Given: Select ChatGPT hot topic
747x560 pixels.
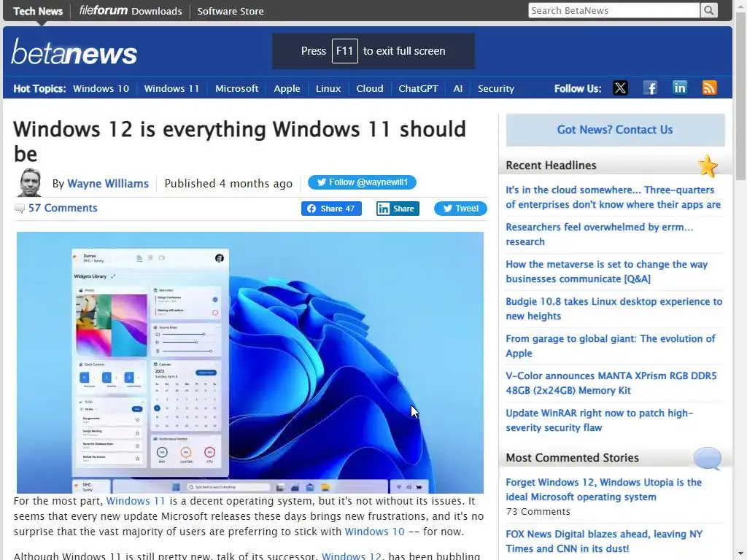Looking at the screenshot, I should [x=418, y=88].
